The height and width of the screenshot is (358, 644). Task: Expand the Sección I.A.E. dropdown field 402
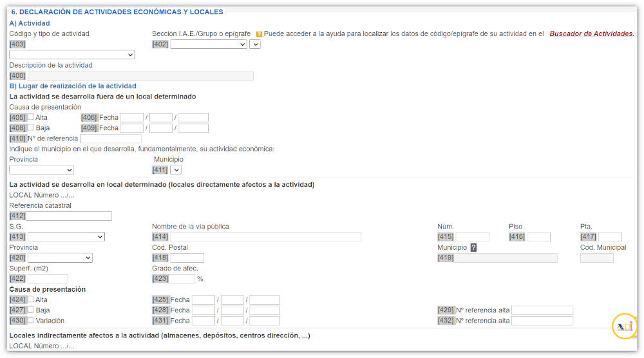(209, 44)
